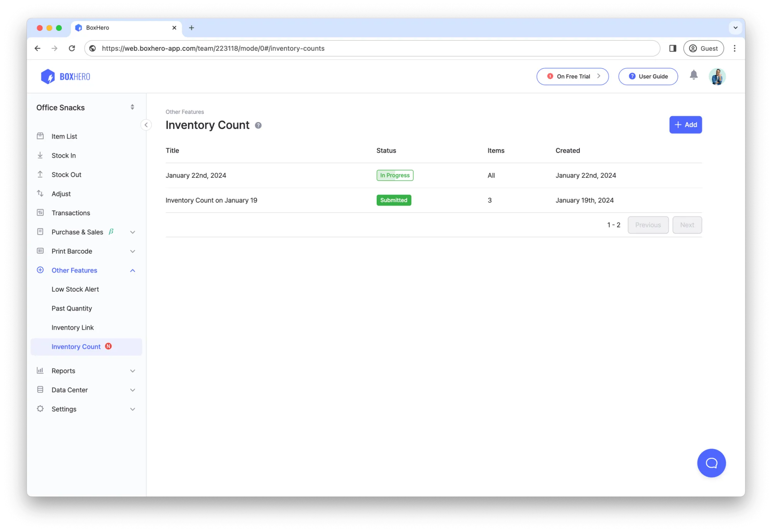
Task: Select the Item List icon in sidebar
Action: point(41,136)
